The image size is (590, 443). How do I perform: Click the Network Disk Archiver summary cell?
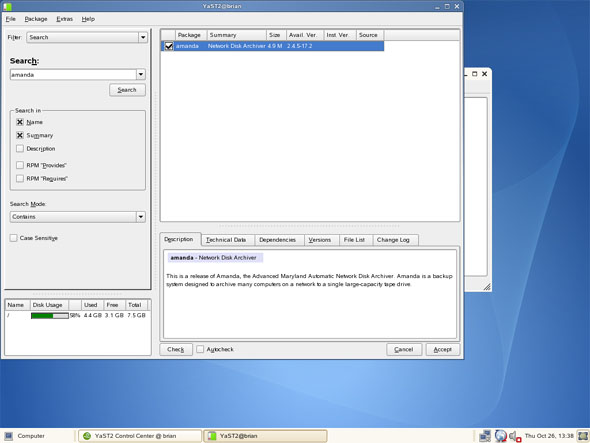click(x=237, y=46)
